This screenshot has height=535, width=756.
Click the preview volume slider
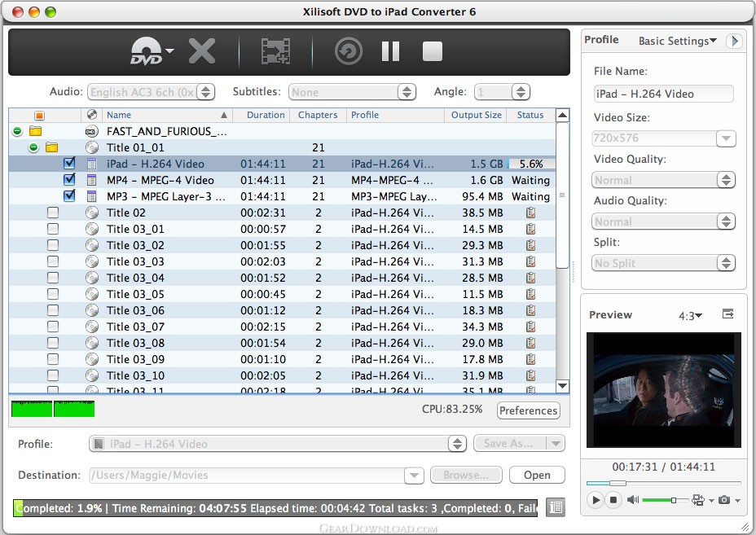tap(665, 500)
